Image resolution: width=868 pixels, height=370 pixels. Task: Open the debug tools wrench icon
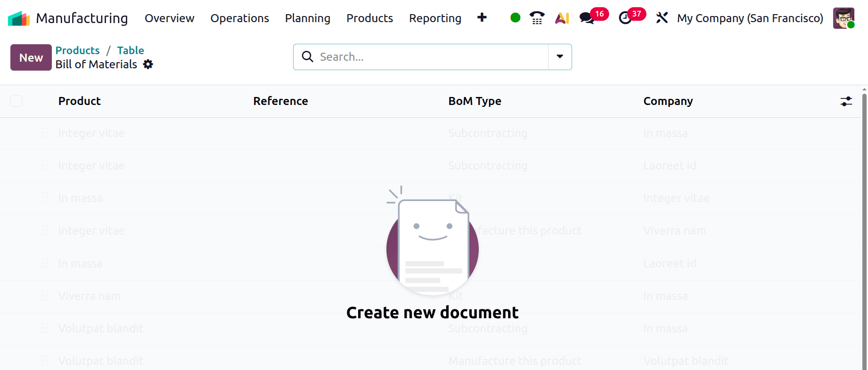pyautogui.click(x=662, y=18)
